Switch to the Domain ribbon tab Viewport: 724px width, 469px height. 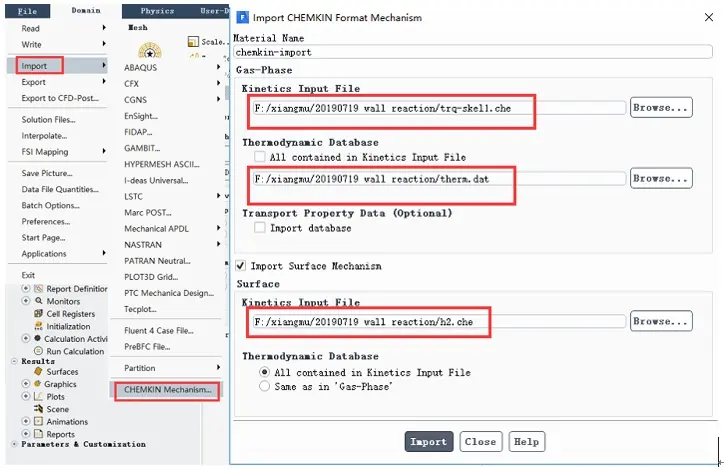click(86, 10)
